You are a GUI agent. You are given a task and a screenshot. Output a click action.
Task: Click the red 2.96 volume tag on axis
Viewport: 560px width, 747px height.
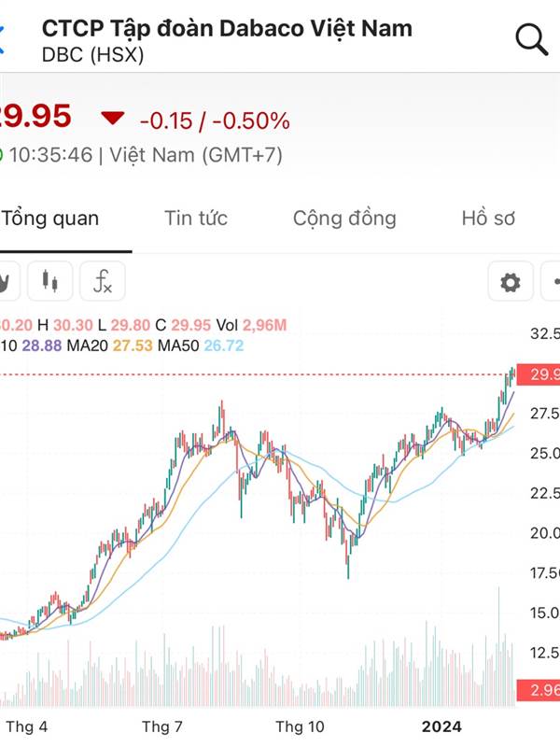coord(539,691)
